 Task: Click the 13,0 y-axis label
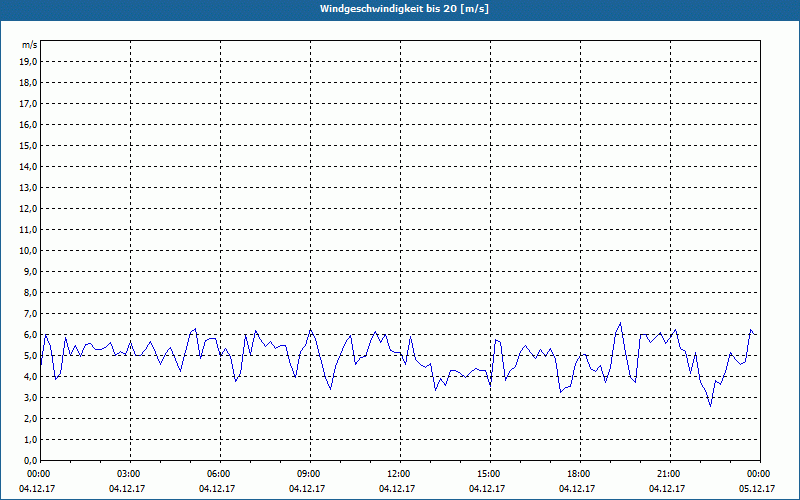[x=28, y=188]
